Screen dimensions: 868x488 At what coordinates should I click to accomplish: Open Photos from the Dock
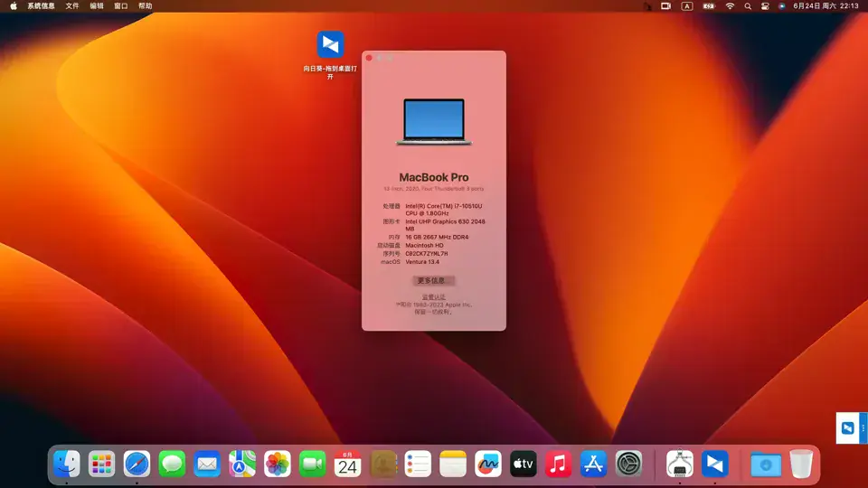tap(278, 464)
